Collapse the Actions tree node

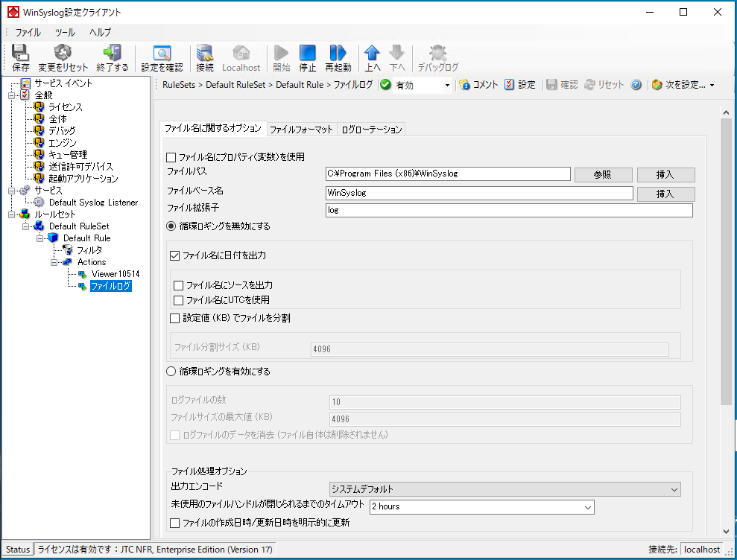click(54, 262)
